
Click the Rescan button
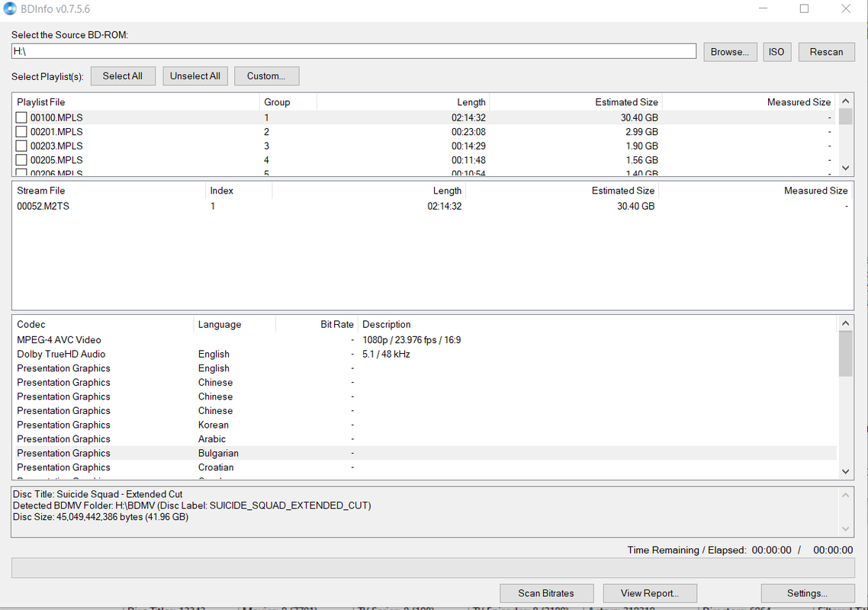(x=827, y=52)
